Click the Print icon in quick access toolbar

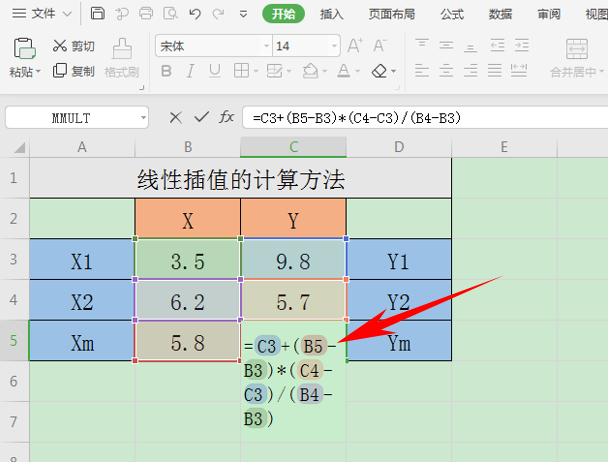tap(146, 14)
